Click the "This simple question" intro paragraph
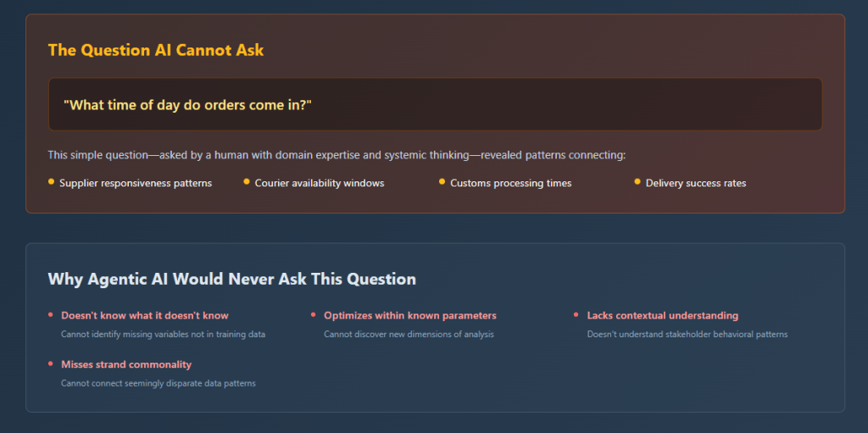The image size is (868, 433). pyautogui.click(x=337, y=155)
